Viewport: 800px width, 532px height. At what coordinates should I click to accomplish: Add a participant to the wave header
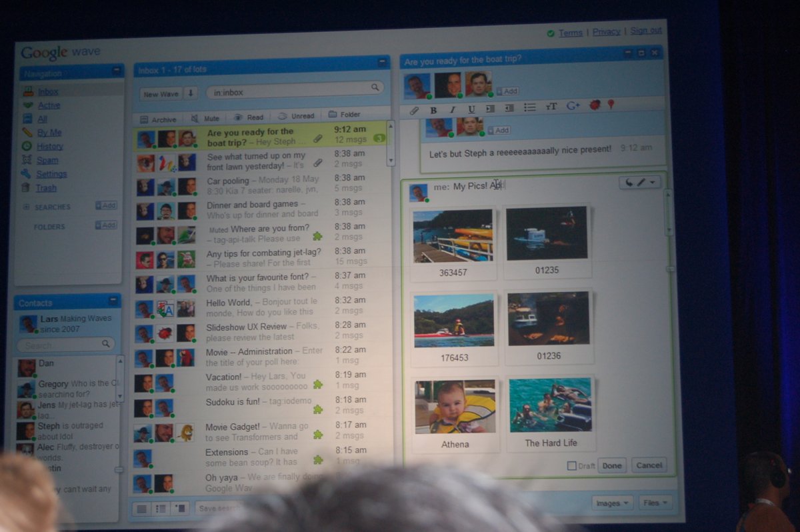tap(507, 91)
